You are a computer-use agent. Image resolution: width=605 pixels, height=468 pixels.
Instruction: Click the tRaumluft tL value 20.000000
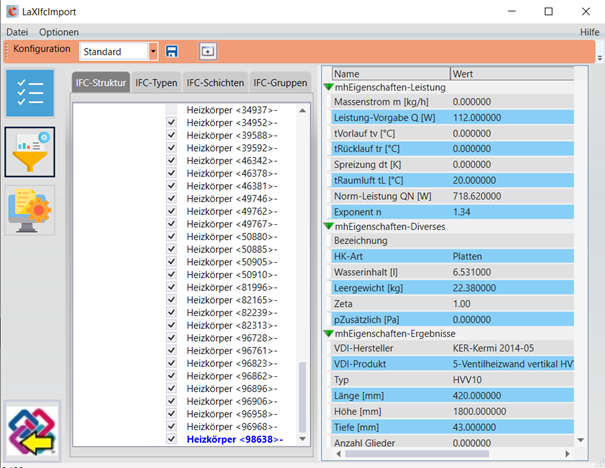[474, 180]
